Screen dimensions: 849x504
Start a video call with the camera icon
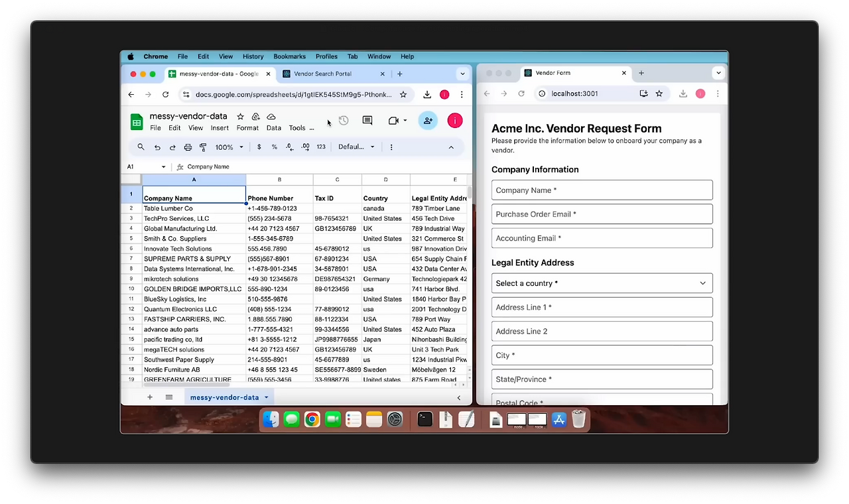coord(393,121)
